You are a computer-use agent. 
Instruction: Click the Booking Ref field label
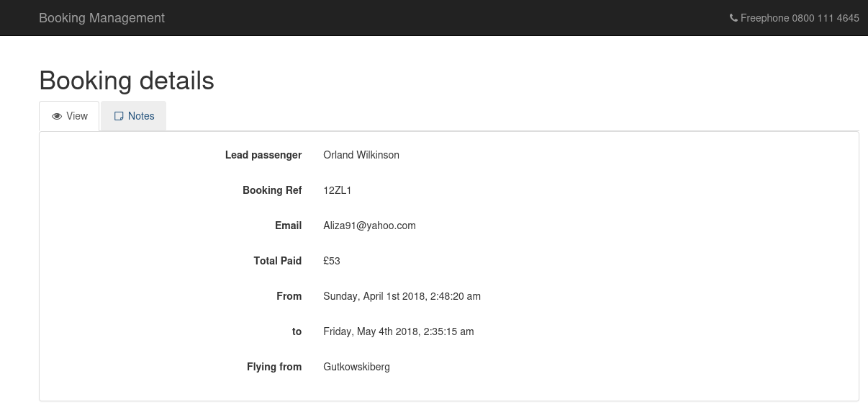[272, 190]
